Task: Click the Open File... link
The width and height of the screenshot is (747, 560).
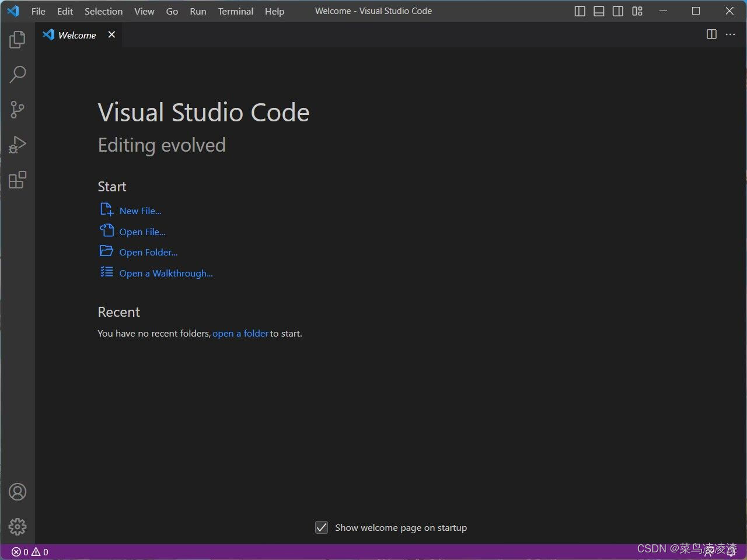Action: 142,232
